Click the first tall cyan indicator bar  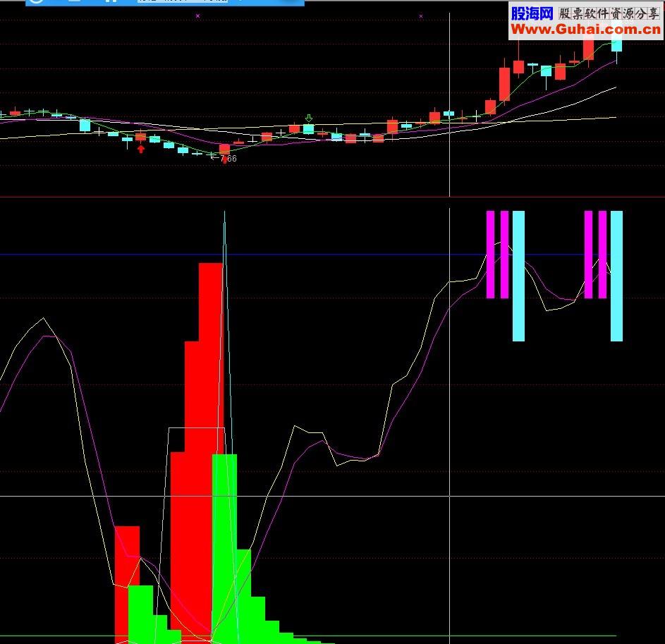coord(518,276)
